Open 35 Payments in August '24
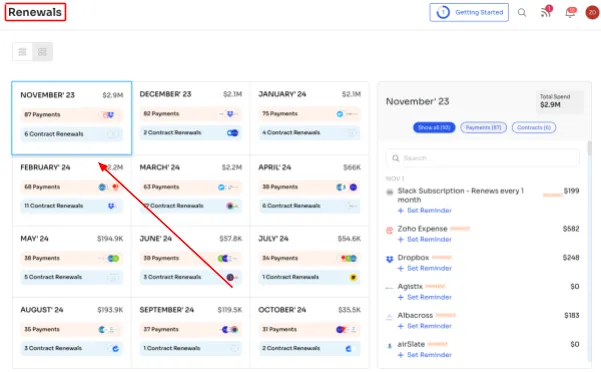This screenshot has width=601, height=372. (72, 329)
